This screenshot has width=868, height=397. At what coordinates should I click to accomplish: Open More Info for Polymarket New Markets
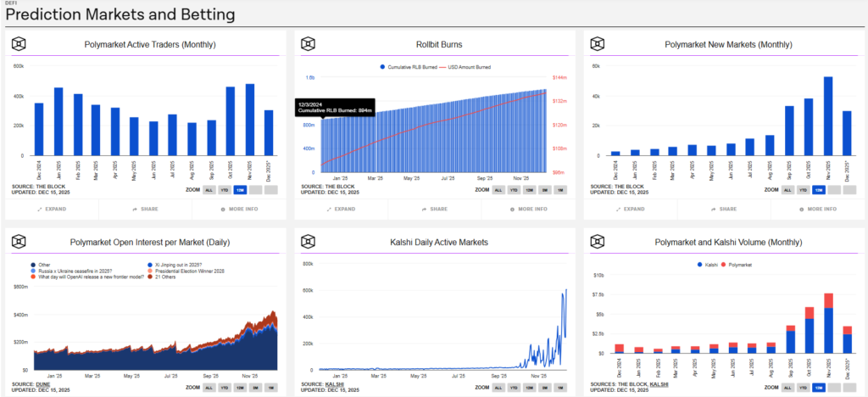click(x=818, y=210)
